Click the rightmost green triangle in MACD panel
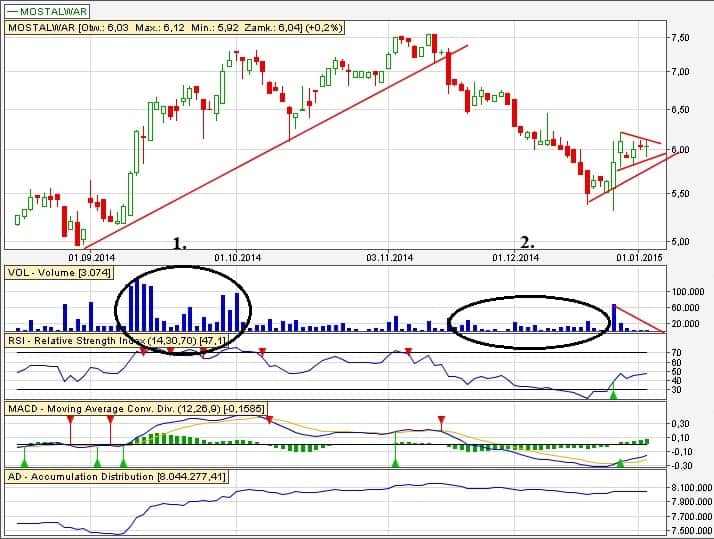 point(621,462)
